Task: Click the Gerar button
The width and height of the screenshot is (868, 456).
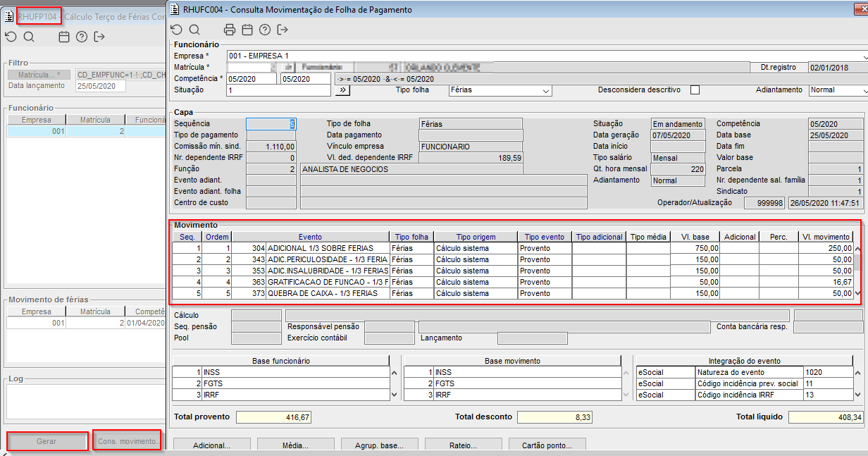Action: (x=47, y=441)
